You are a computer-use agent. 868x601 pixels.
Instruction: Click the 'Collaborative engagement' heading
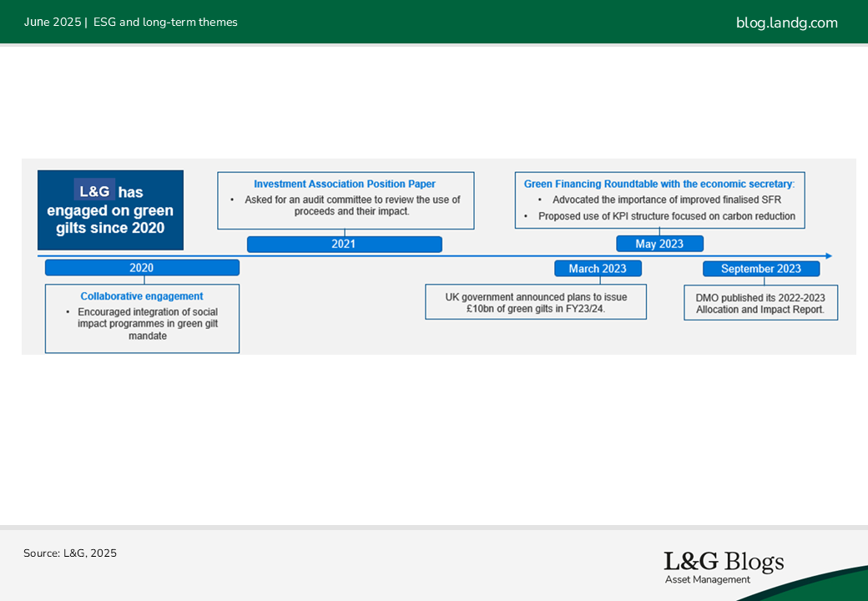click(142, 296)
